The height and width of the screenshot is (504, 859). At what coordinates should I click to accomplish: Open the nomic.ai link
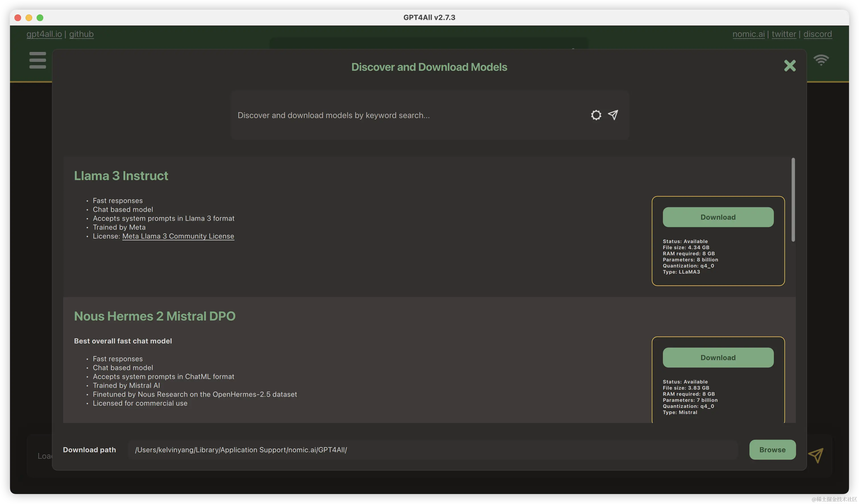click(x=748, y=34)
